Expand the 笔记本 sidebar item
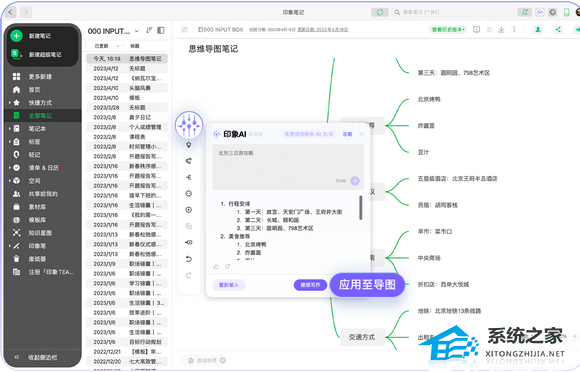Screen dimensions: 580x372 click(x=10, y=129)
